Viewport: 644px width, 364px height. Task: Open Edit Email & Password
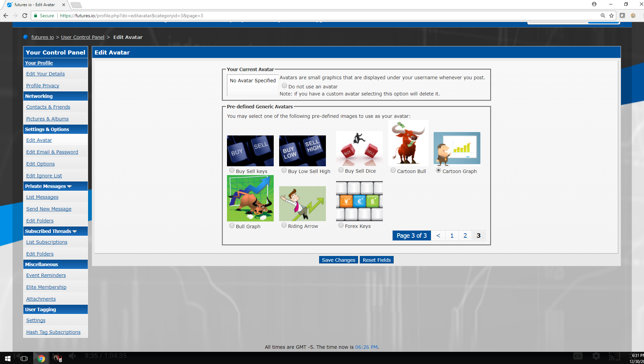(x=52, y=152)
